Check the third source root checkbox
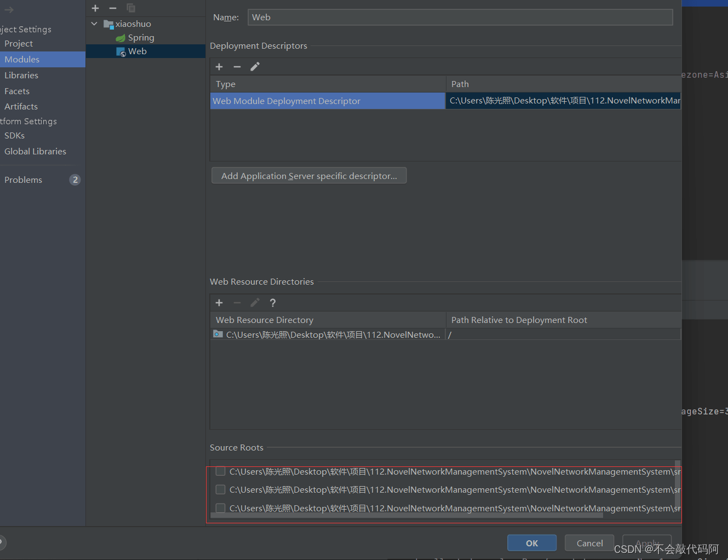This screenshot has width=728, height=560. [x=221, y=508]
